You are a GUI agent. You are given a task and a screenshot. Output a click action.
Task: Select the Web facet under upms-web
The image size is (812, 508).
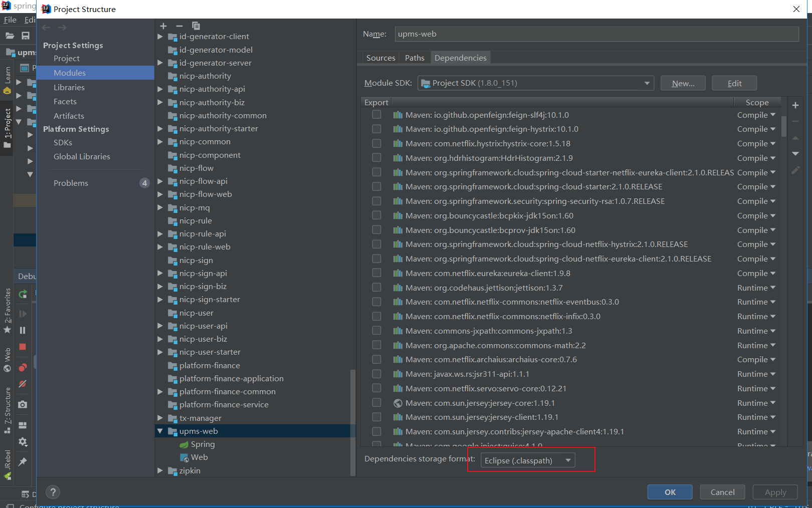(194, 457)
